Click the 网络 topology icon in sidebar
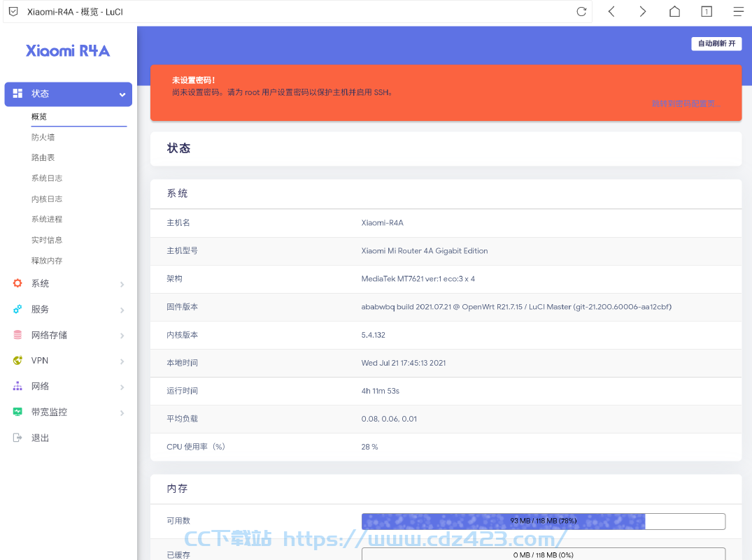This screenshot has width=752, height=560. pos(17,386)
